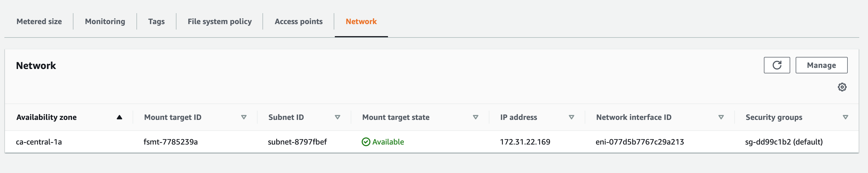Switch to the Metered size tab

click(39, 22)
